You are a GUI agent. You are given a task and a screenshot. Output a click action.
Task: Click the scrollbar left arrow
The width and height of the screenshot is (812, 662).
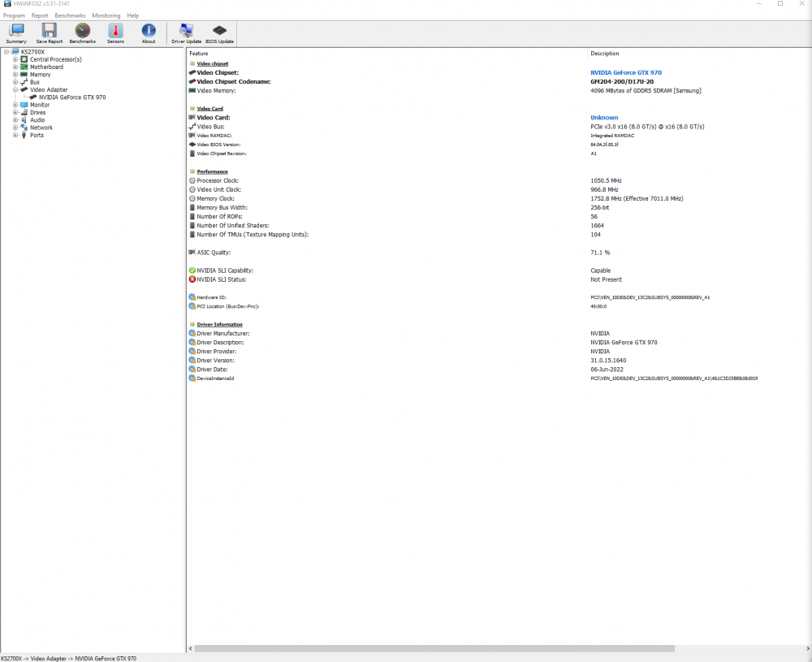[x=191, y=648]
